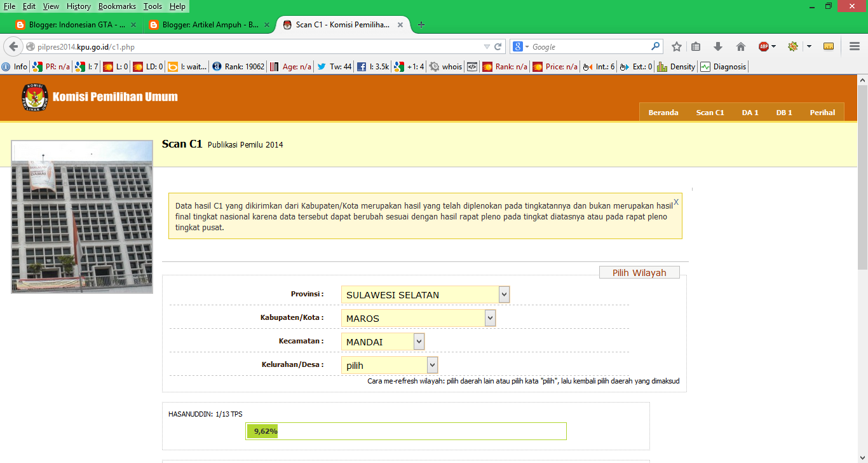Open the whois gear tool
The width and height of the screenshot is (868, 463).
[x=446, y=66]
